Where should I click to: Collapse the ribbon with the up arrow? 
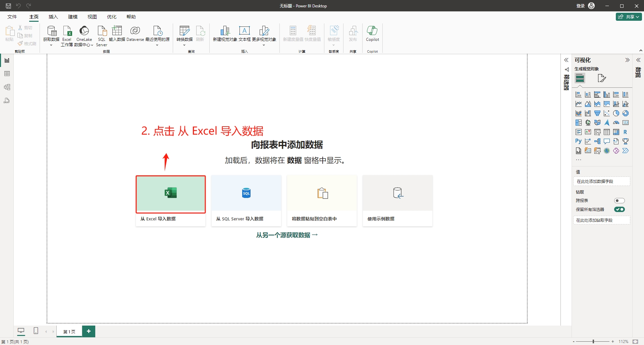641,51
